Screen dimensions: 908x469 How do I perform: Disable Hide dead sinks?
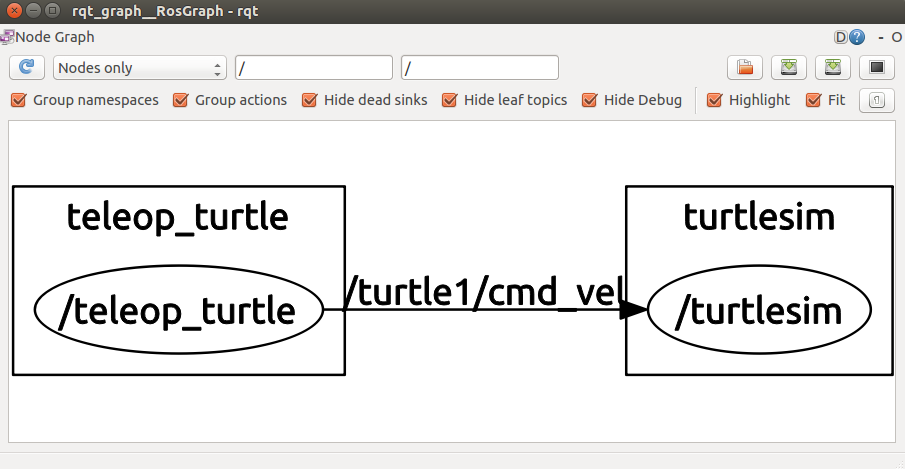[x=310, y=100]
